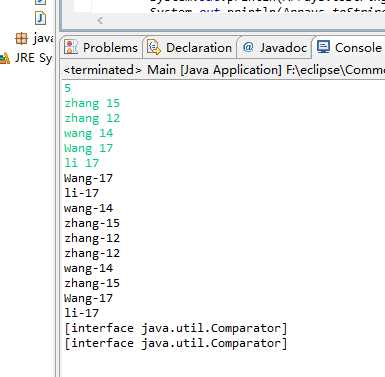Screen dimensions: 385x377
Task: Click the Declaration tab icon
Action: point(154,47)
